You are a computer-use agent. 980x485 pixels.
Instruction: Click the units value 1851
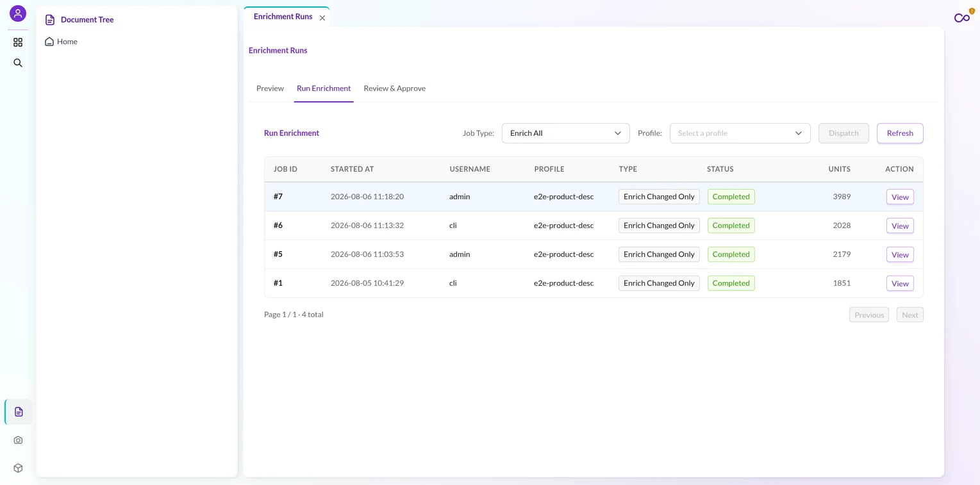pos(842,283)
